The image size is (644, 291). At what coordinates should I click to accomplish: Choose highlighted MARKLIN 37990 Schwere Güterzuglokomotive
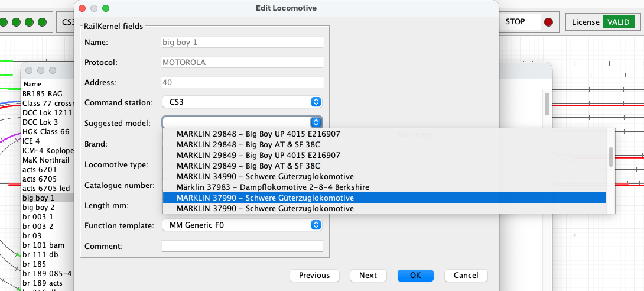coord(385,198)
